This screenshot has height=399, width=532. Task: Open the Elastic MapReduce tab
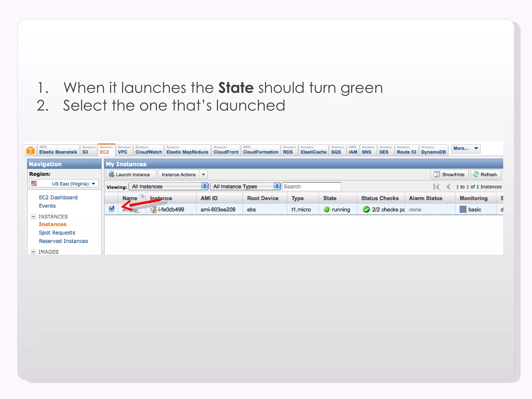(187, 150)
